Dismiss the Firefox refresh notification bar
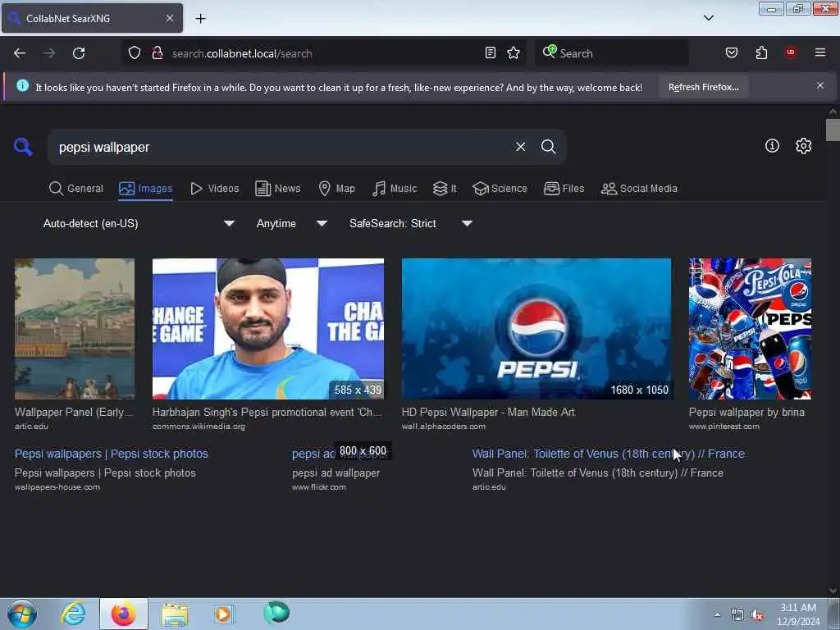This screenshot has width=840, height=630. 820,85
